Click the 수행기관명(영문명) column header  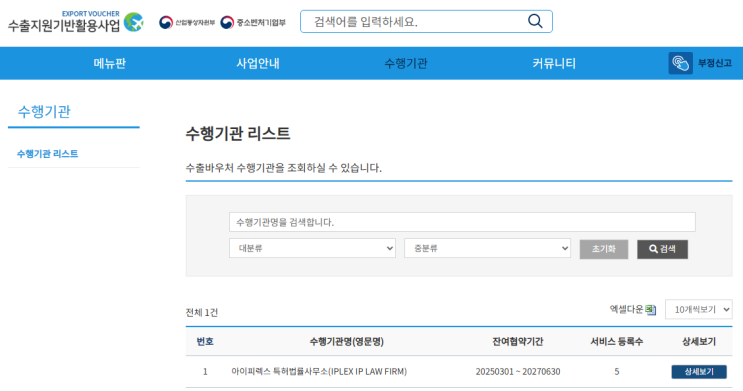click(347, 341)
